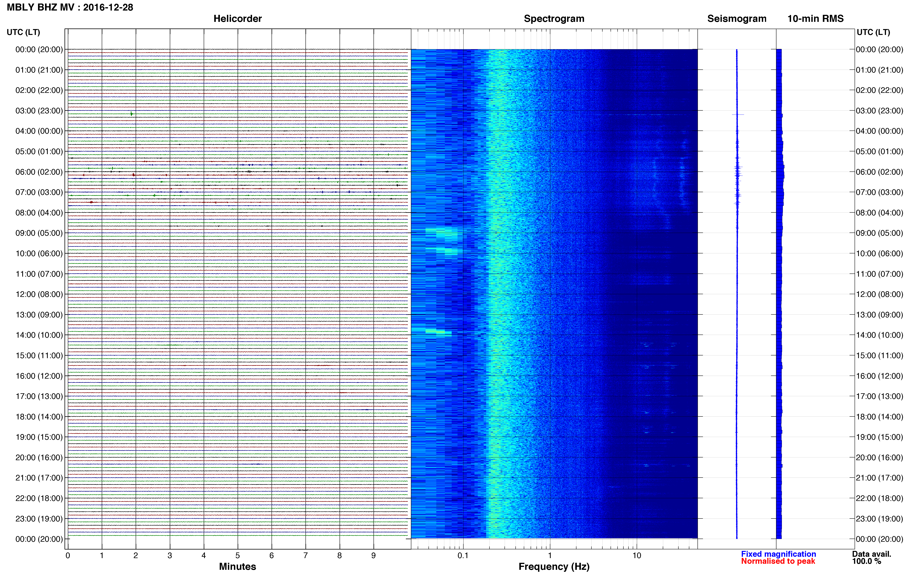
Task: Click '11:00 (07:00)' on the RMS time axis
Action: pyautogui.click(x=879, y=274)
